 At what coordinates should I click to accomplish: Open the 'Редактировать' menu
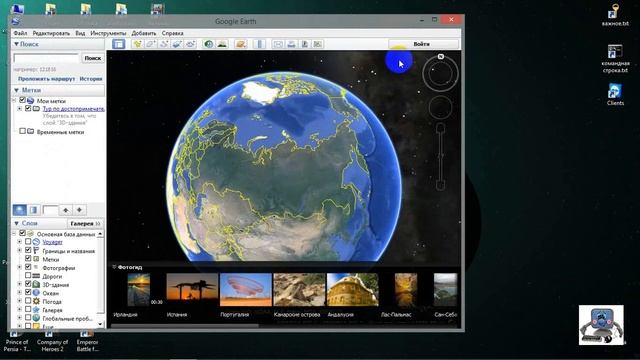click(51, 33)
